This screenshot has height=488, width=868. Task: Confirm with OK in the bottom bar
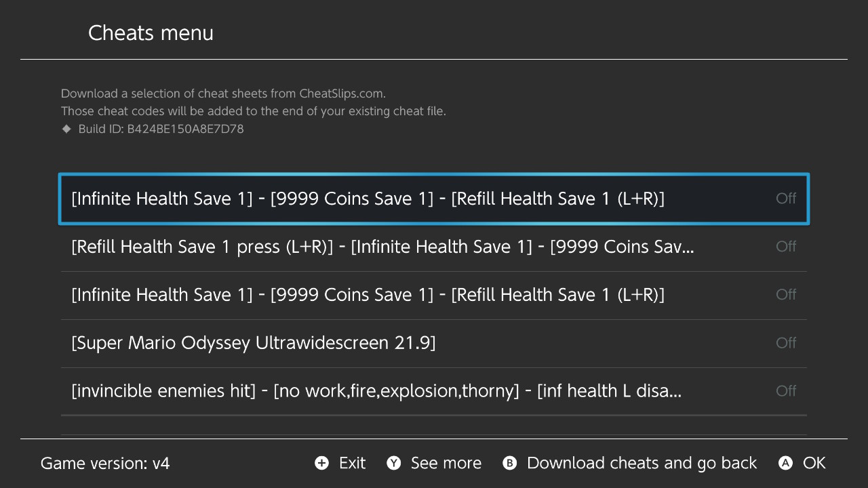(814, 463)
